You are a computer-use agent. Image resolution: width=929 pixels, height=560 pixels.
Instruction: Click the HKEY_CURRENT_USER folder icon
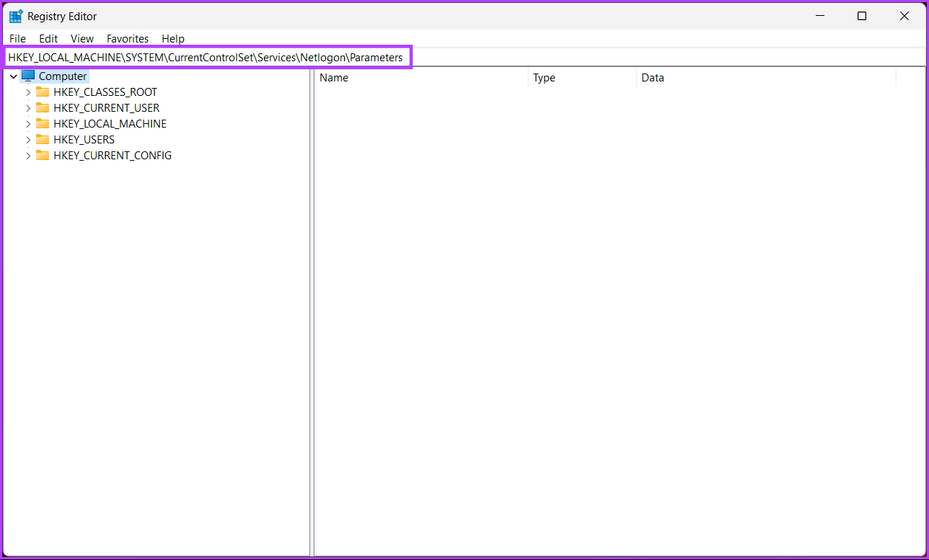tap(43, 107)
